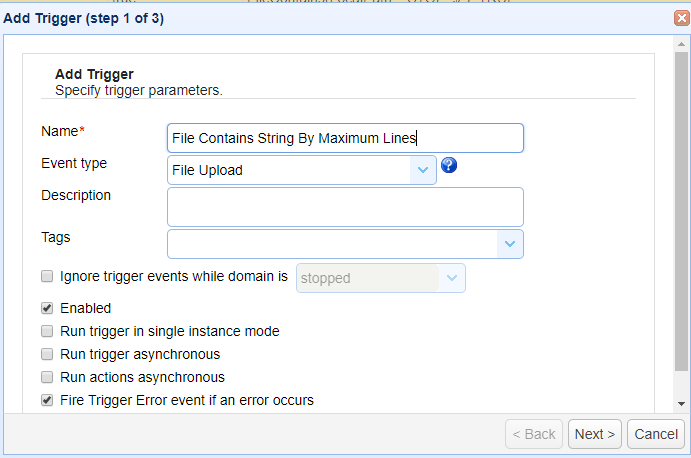
Task: Toggle Ignore trigger events while domain checkbox
Action: [x=47, y=277]
